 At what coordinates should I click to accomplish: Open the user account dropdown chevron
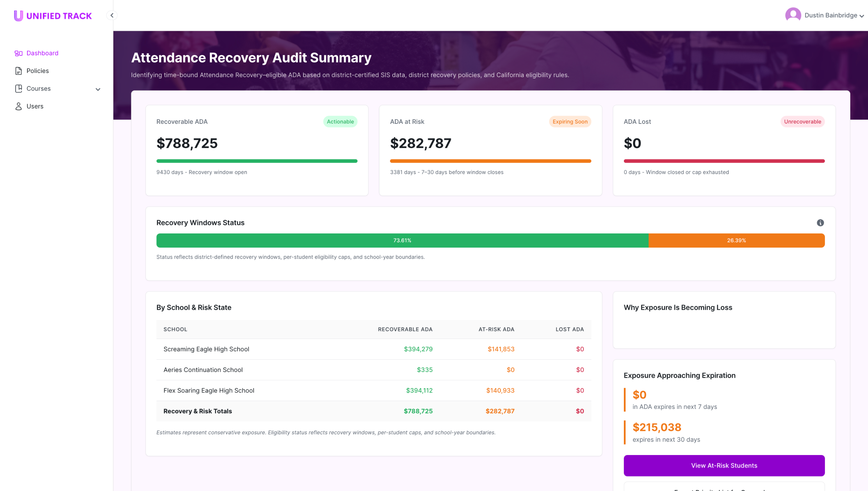(862, 16)
